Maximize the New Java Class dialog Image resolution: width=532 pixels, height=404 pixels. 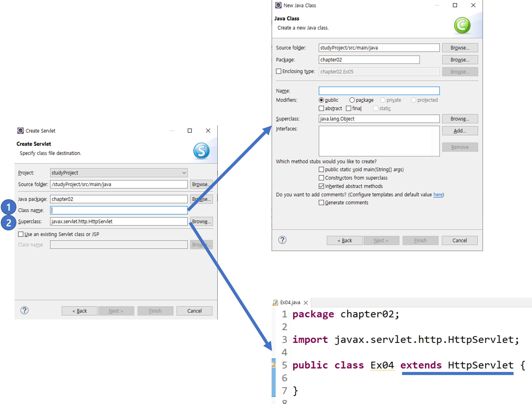point(455,5)
